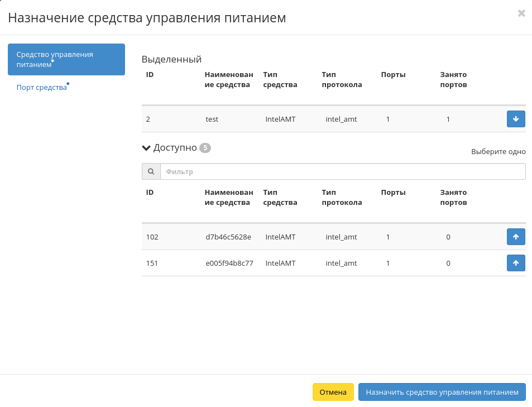Collapse the "Доступно" section chevron
This screenshot has width=532, height=407.
tap(146, 148)
